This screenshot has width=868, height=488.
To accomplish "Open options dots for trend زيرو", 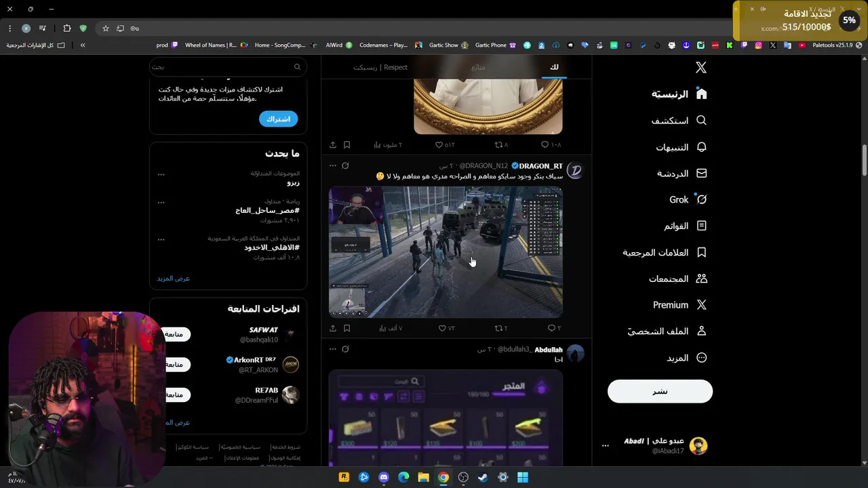I will 161,175.
